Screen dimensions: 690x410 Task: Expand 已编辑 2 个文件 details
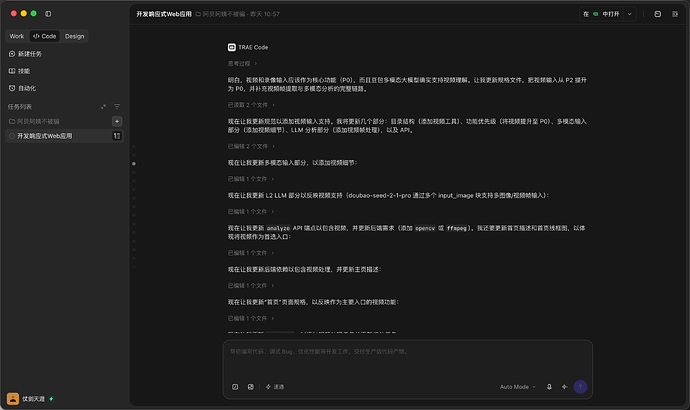pos(251,146)
